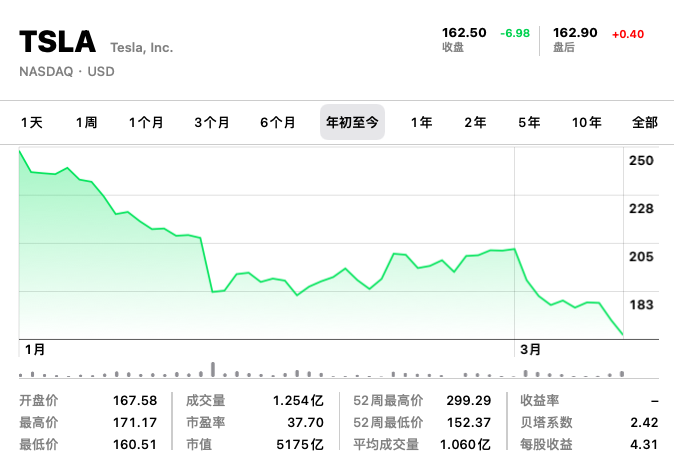Click the green -6.98 price change

(515, 33)
